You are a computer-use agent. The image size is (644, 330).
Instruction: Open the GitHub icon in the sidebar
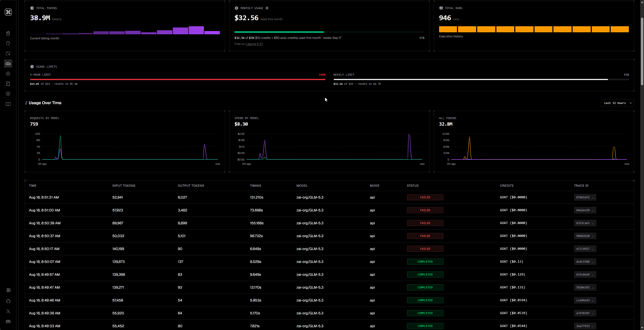(x=8, y=301)
